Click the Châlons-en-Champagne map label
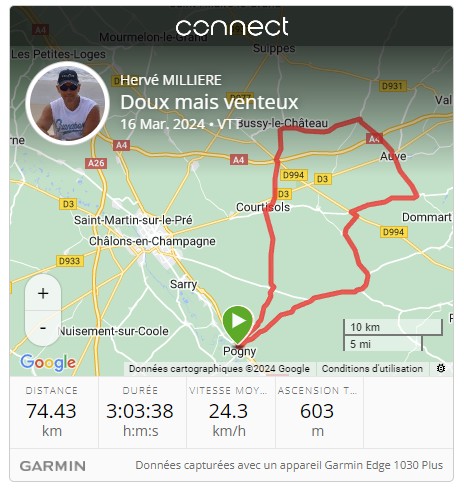 click(152, 241)
